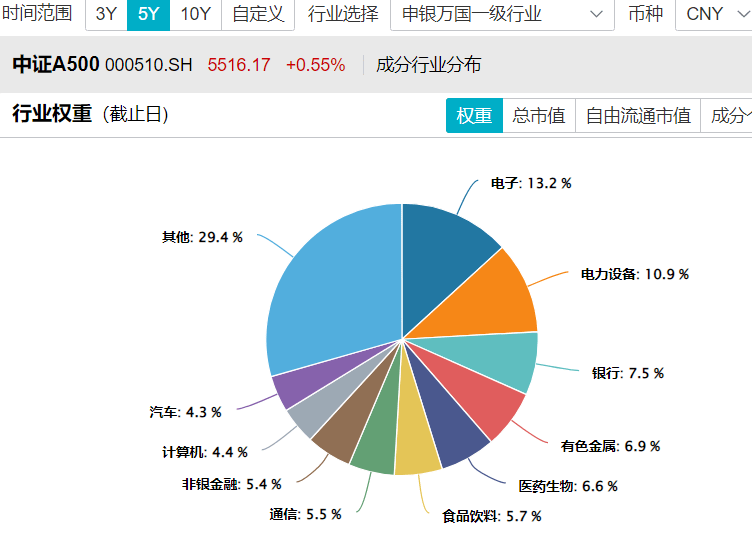The height and width of the screenshot is (540, 752).
Task: Click the 中证A500 index name
Action: pos(56,65)
